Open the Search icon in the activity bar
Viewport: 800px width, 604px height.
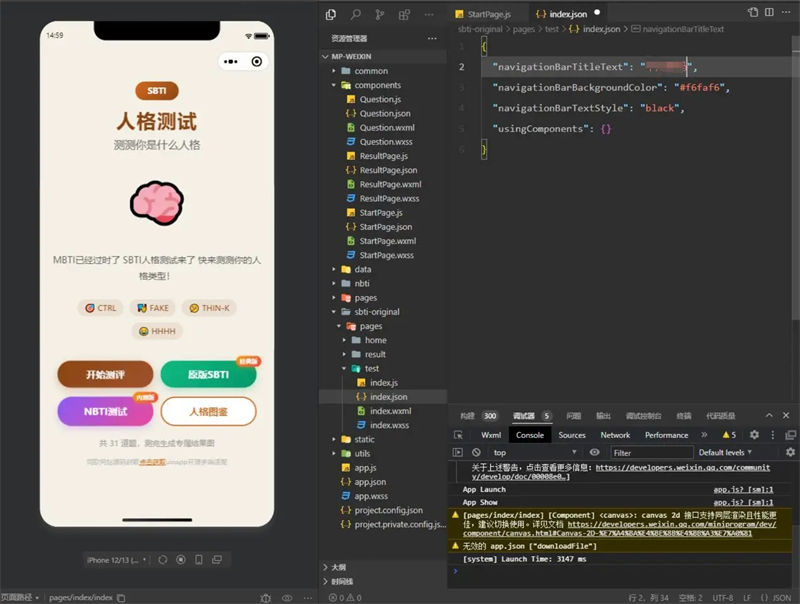point(356,14)
